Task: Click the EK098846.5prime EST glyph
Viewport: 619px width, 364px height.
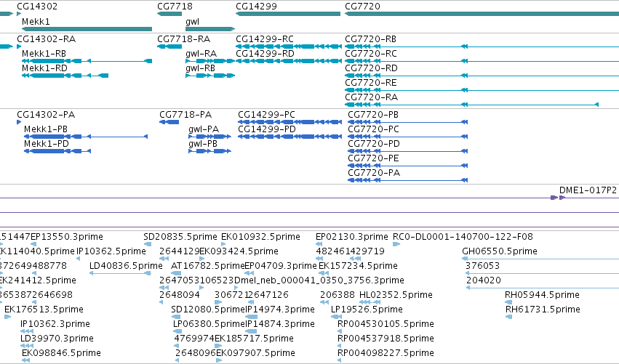Action: [x=25, y=360]
